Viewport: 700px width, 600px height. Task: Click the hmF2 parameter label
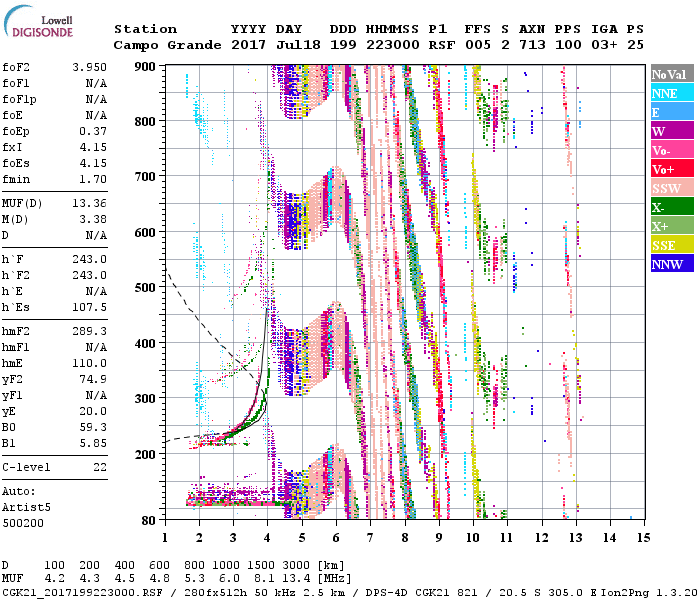(19, 330)
